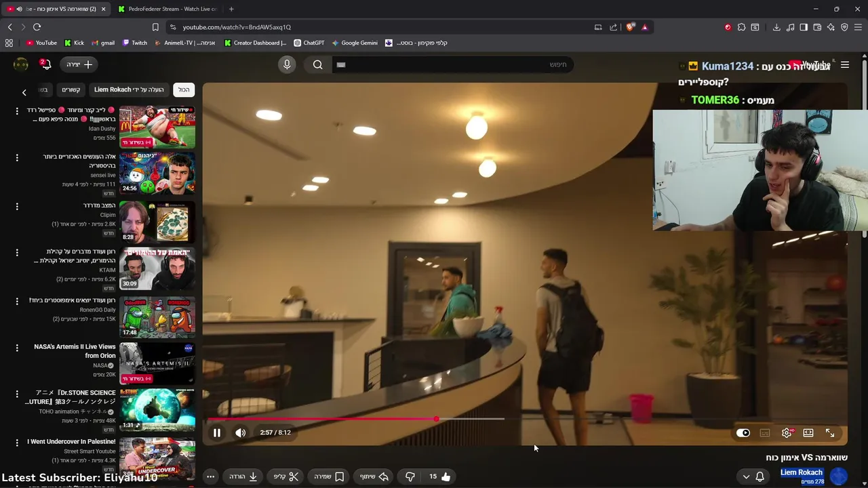The image size is (868, 488).
Task: Open the three-dots more actions menu
Action: (211, 476)
